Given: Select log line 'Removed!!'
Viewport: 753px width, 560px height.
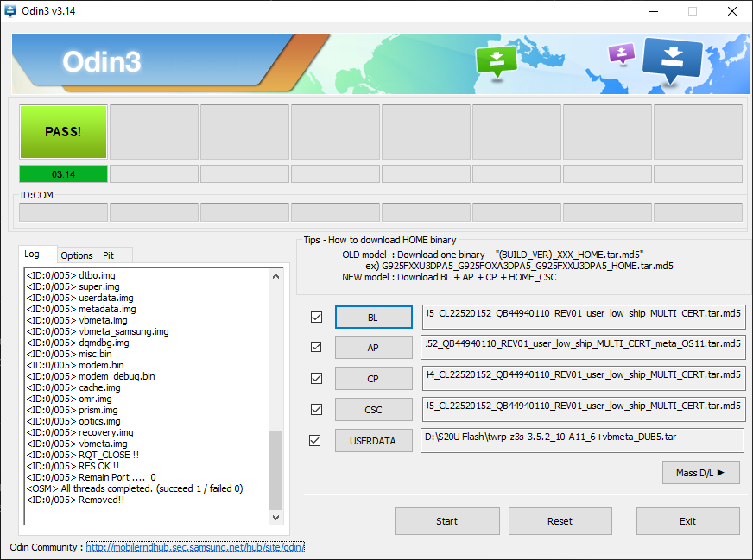Looking at the screenshot, I should (x=75, y=500).
